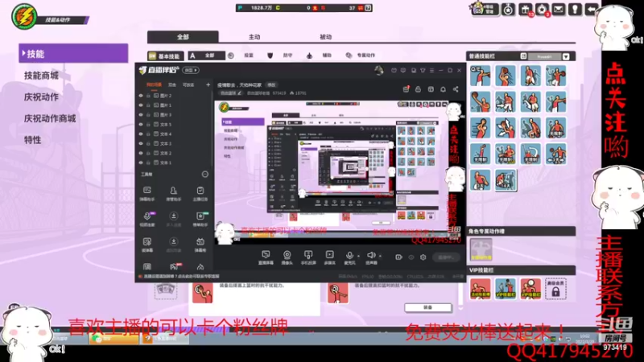Click the share icon in 直播伴侣
Viewport: 644px width, 362px height.
[x=456, y=89]
